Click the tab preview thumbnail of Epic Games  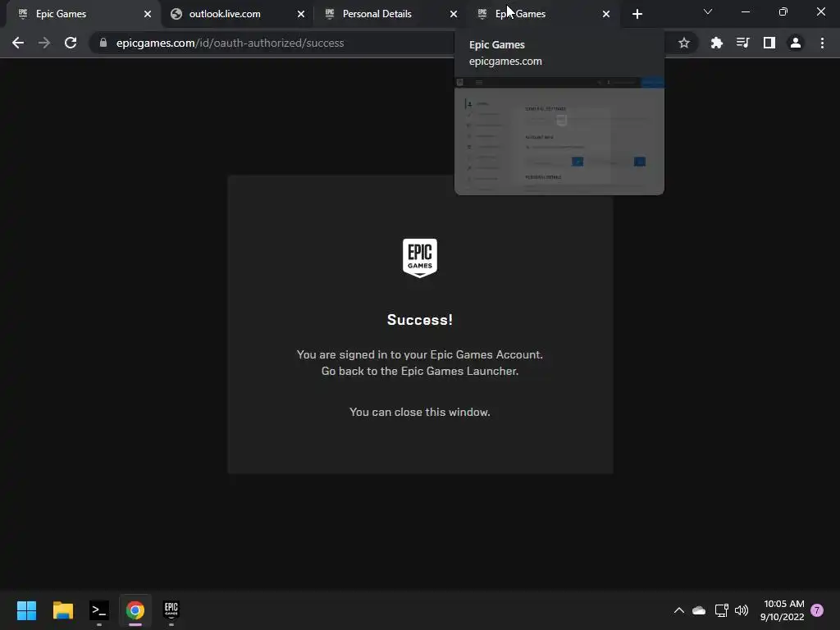(x=559, y=136)
